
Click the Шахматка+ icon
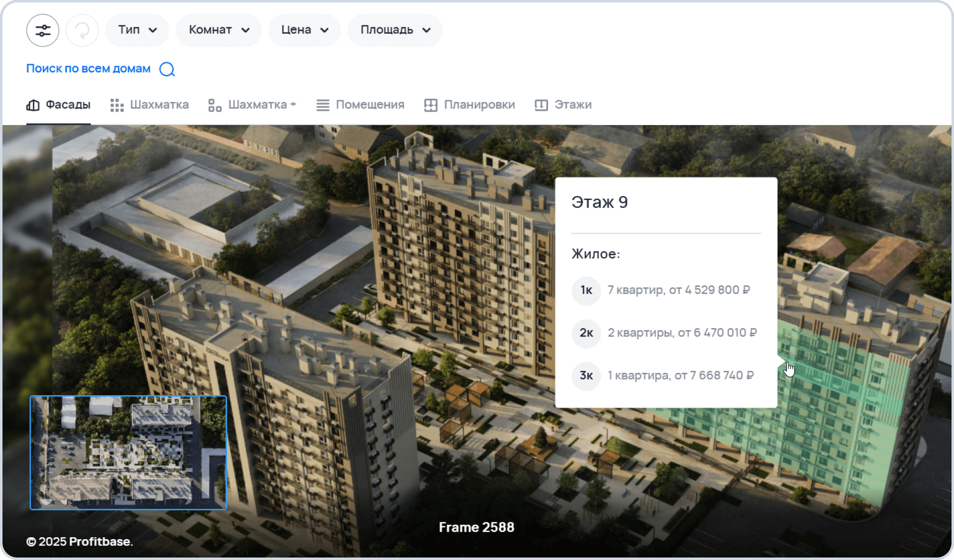click(x=215, y=105)
